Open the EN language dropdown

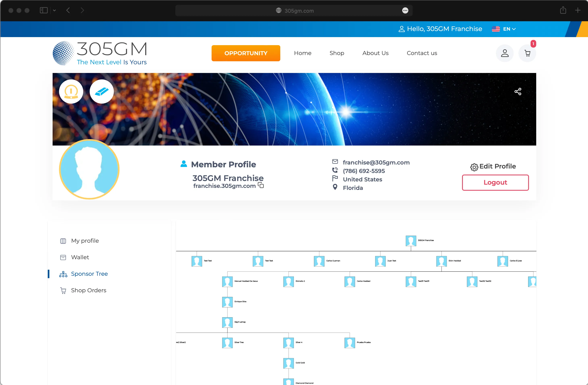coord(504,29)
